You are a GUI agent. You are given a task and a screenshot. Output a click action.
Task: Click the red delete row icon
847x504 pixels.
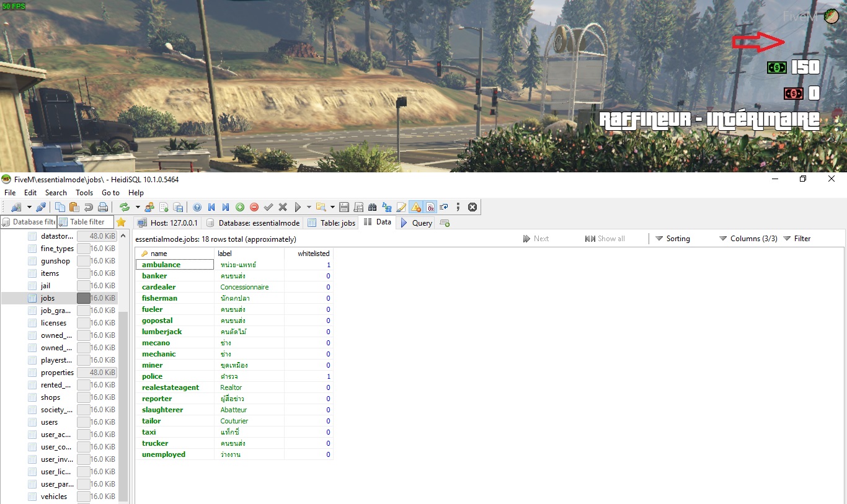[x=254, y=207]
